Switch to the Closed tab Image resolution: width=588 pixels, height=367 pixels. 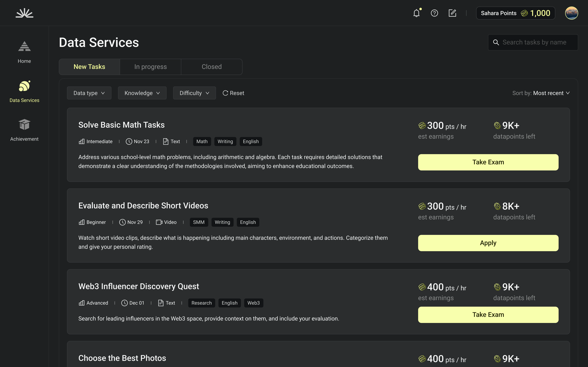211,67
